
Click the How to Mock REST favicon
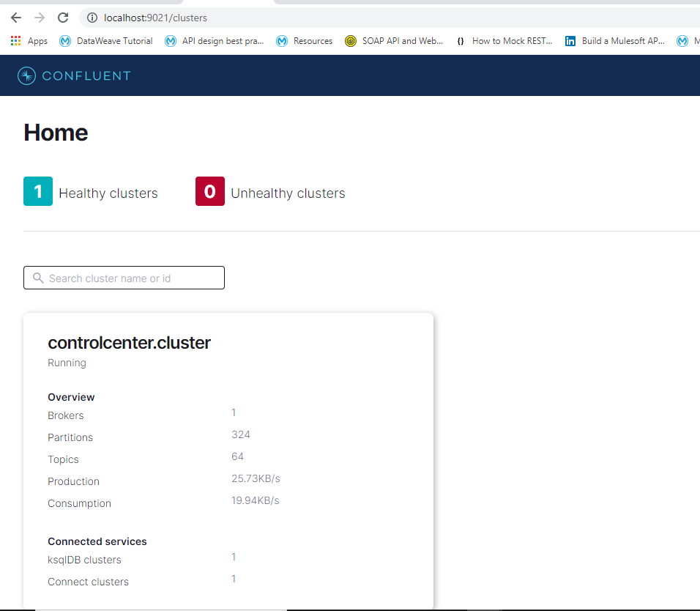coord(461,41)
